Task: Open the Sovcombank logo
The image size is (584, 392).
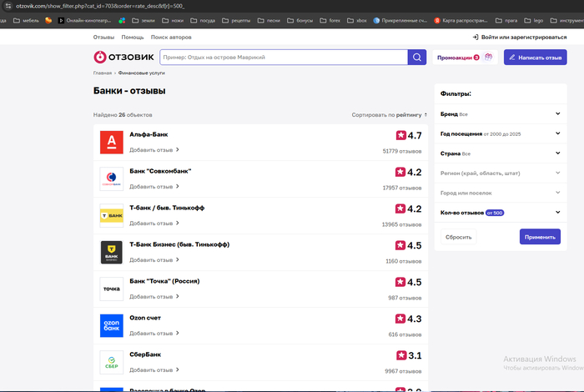Action: pyautogui.click(x=111, y=178)
